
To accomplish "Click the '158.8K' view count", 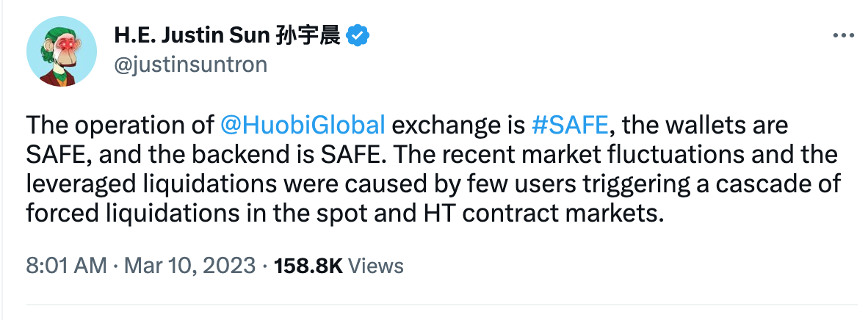I will [308, 265].
